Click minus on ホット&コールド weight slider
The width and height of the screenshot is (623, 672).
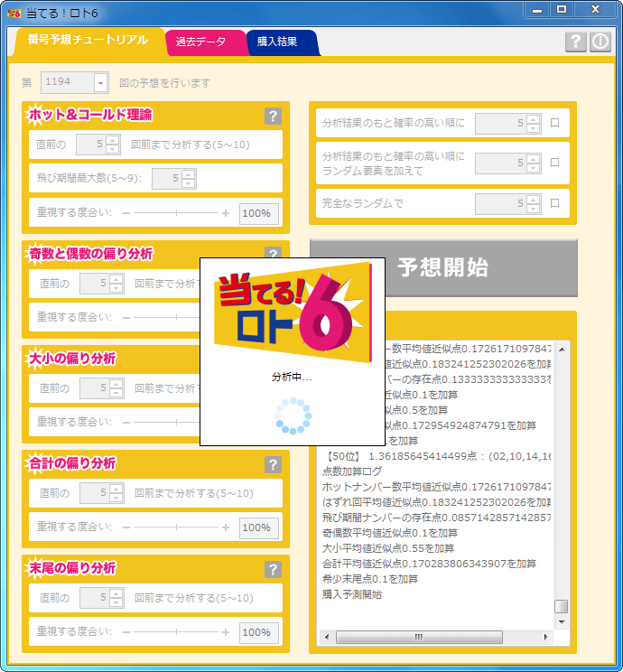pyautogui.click(x=126, y=213)
